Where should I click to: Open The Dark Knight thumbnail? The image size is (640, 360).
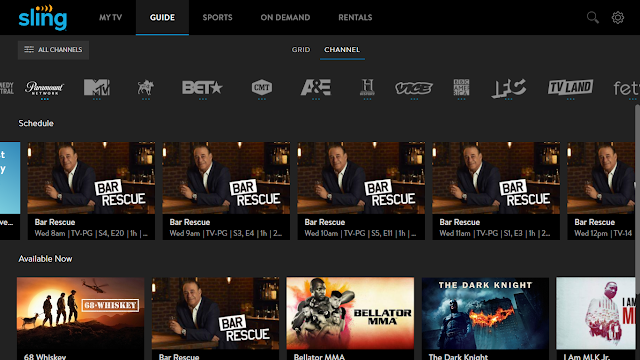485,313
